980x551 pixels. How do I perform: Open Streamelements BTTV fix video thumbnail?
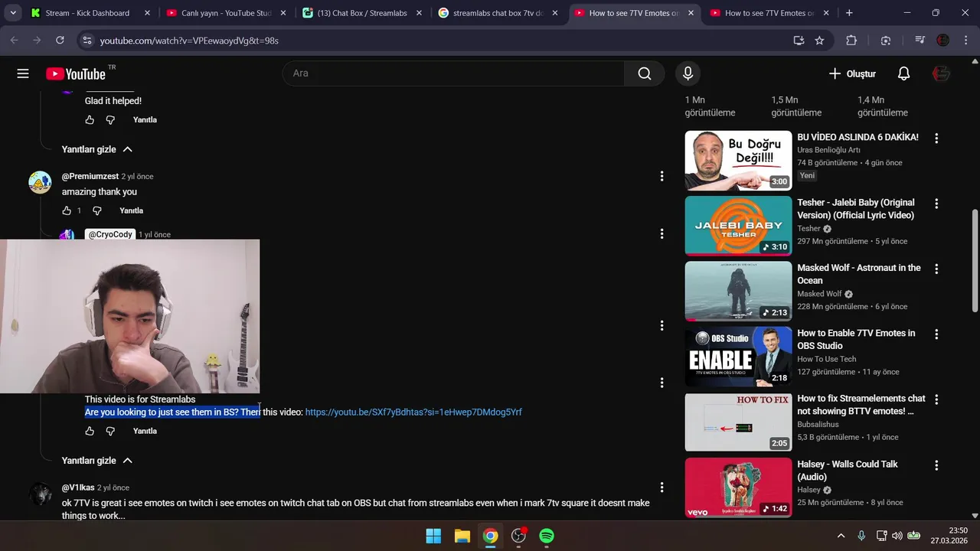point(738,422)
